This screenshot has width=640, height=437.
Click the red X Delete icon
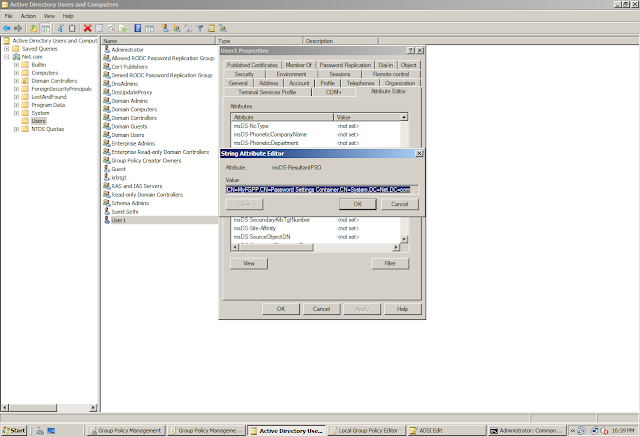[87, 28]
